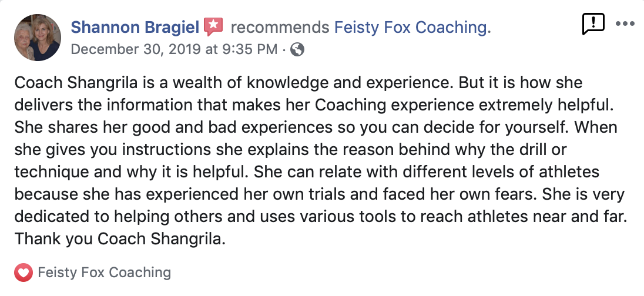Open the December 30, 2019 timestamp link
The height and width of the screenshot is (296, 644).
click(x=174, y=49)
